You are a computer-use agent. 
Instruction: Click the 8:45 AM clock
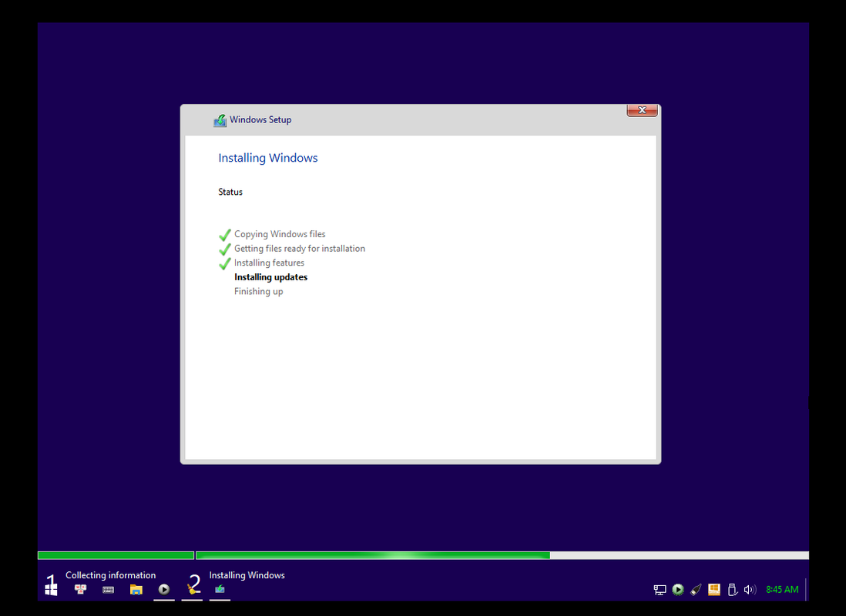click(782, 590)
